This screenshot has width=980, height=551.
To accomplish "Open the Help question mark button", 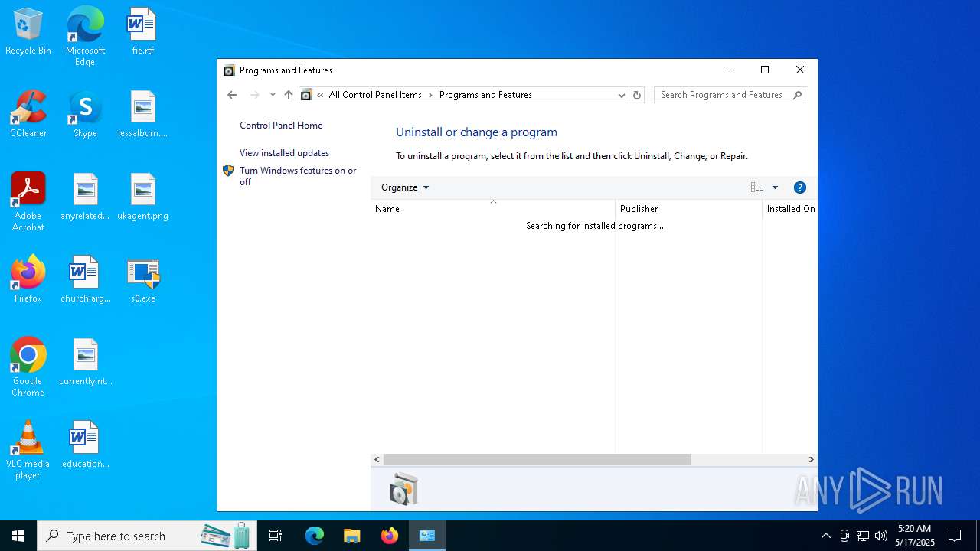I will click(x=800, y=187).
